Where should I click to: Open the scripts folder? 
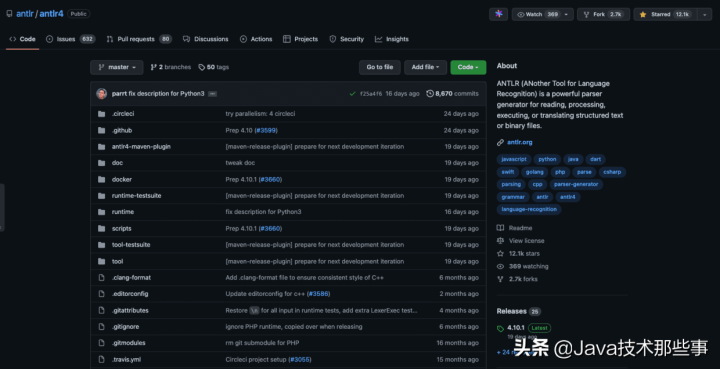tap(121, 228)
